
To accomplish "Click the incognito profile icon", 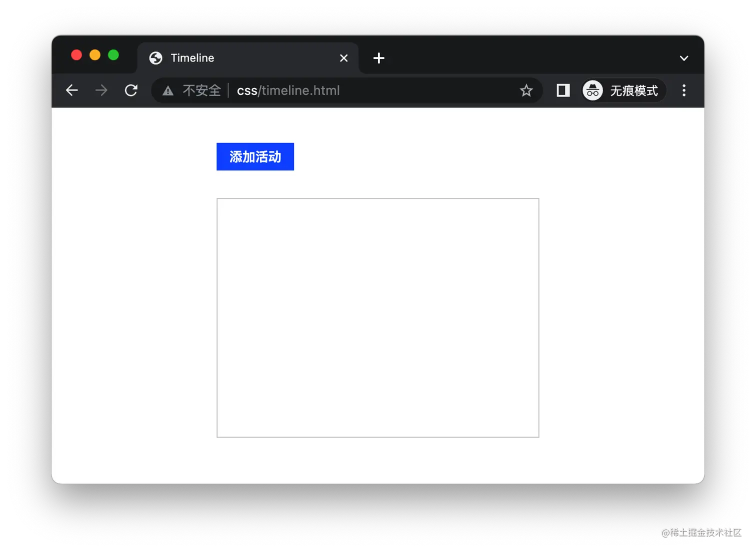I will coord(592,90).
